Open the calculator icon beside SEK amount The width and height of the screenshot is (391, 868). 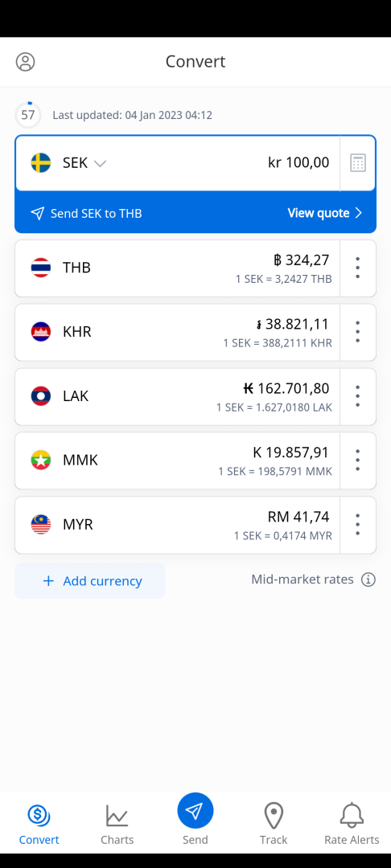coord(358,162)
